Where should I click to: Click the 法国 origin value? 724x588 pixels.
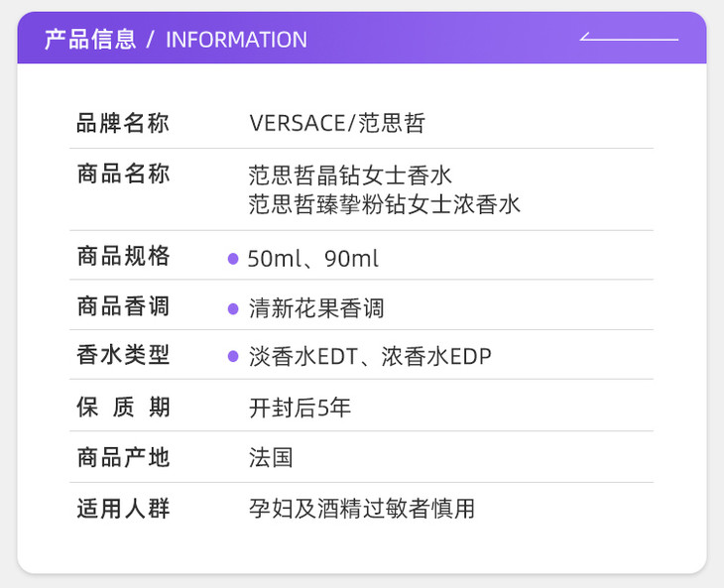(x=271, y=458)
